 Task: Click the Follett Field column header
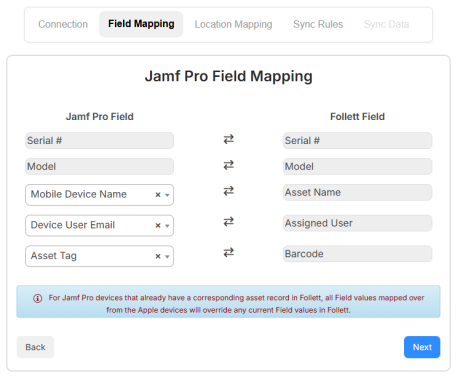point(357,117)
